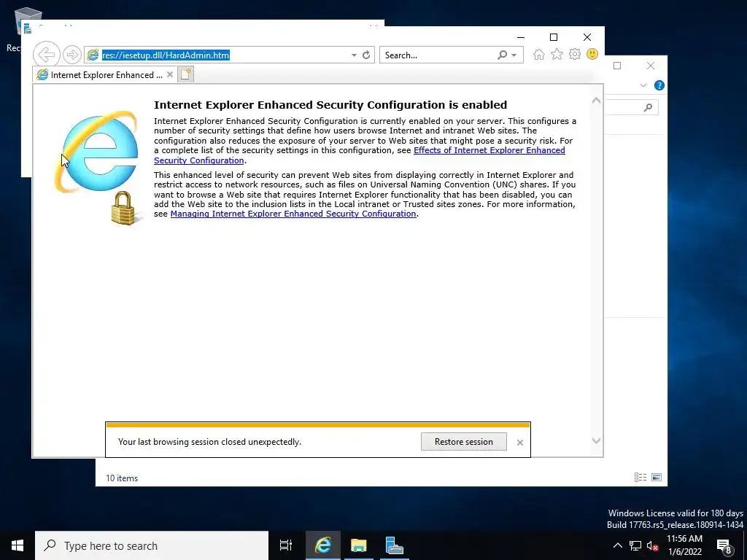
Task: Click the File Explorer search magnifier
Action: point(648,108)
